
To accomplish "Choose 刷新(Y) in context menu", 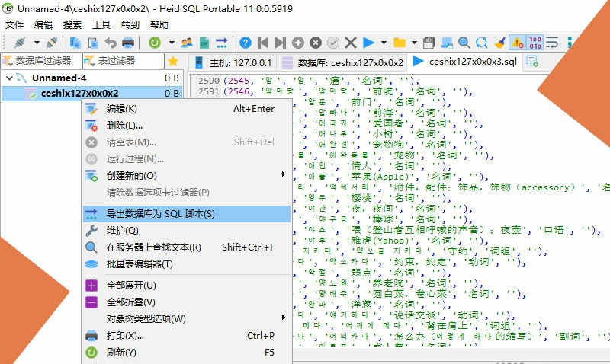I will coord(187,353).
